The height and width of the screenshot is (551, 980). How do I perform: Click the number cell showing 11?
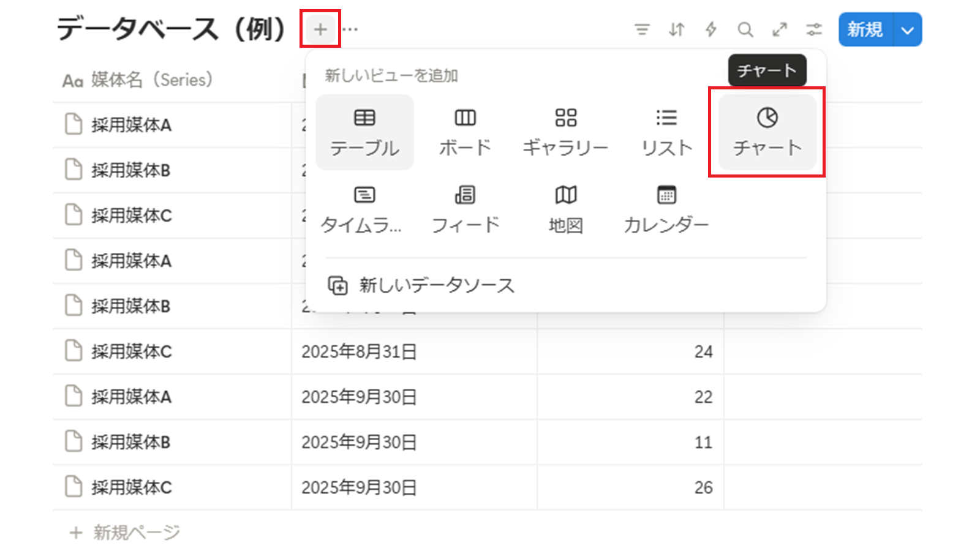click(631, 442)
